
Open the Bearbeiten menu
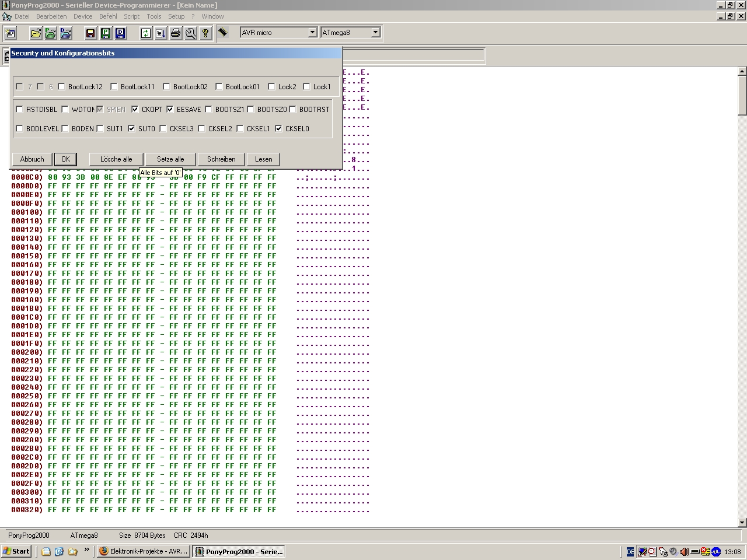point(51,16)
